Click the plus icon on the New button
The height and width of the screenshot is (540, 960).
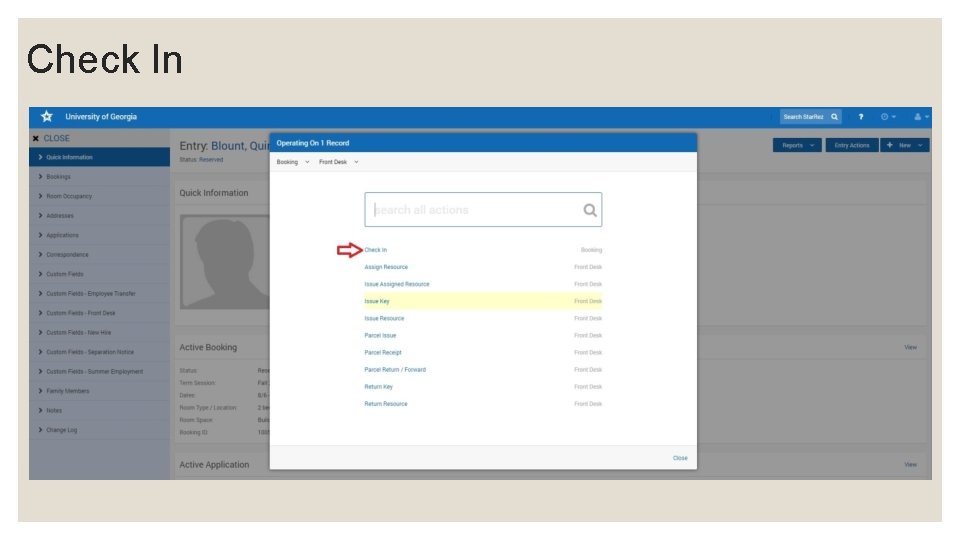point(890,145)
